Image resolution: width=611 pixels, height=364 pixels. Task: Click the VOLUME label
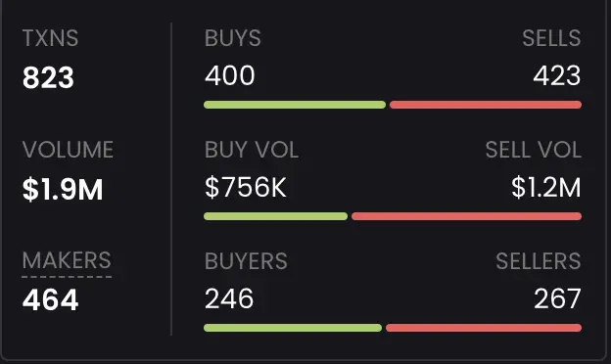click(x=68, y=150)
